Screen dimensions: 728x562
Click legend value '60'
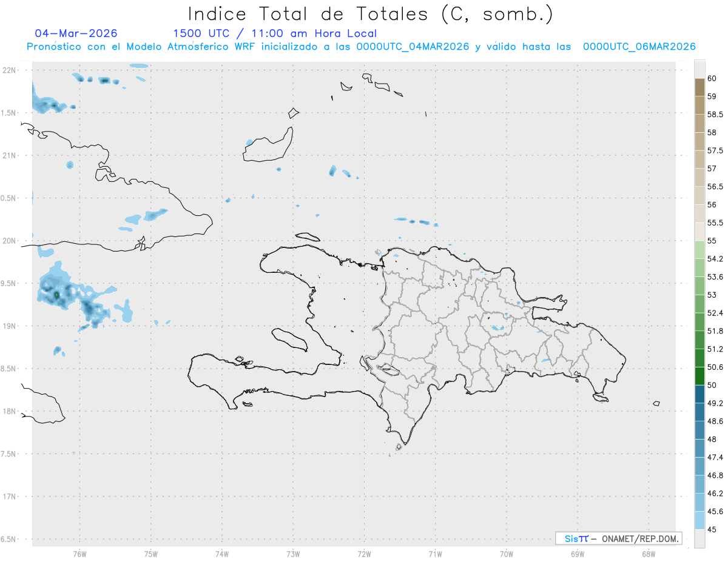[x=712, y=78]
